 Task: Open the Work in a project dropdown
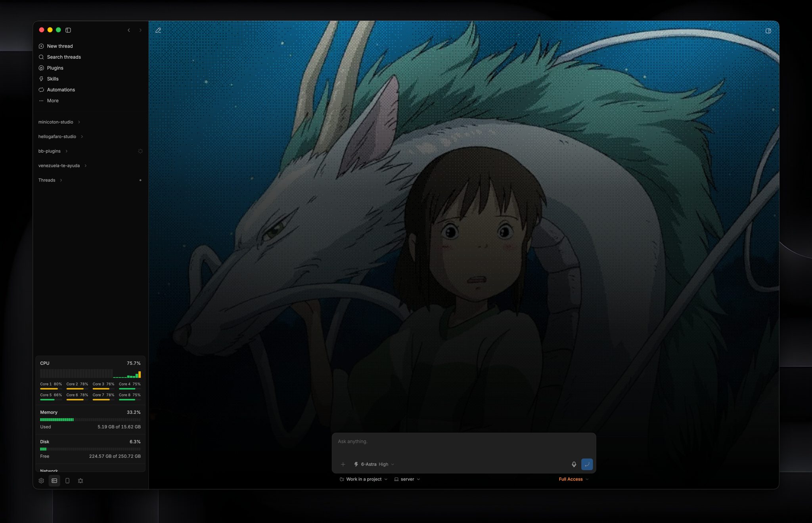pos(364,479)
